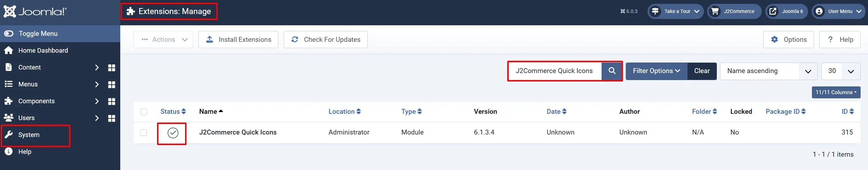
Task: Tick the J2Commerce Quick Icons row checkbox
Action: click(x=143, y=132)
